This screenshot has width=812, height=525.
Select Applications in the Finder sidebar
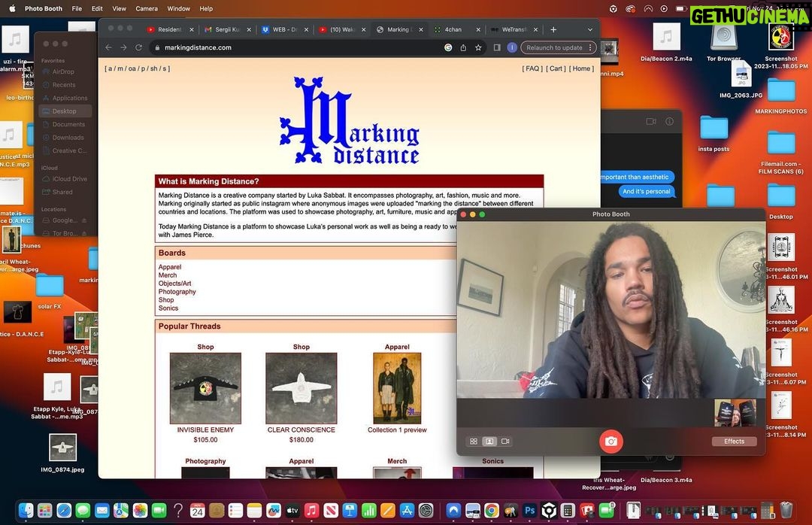69,98
